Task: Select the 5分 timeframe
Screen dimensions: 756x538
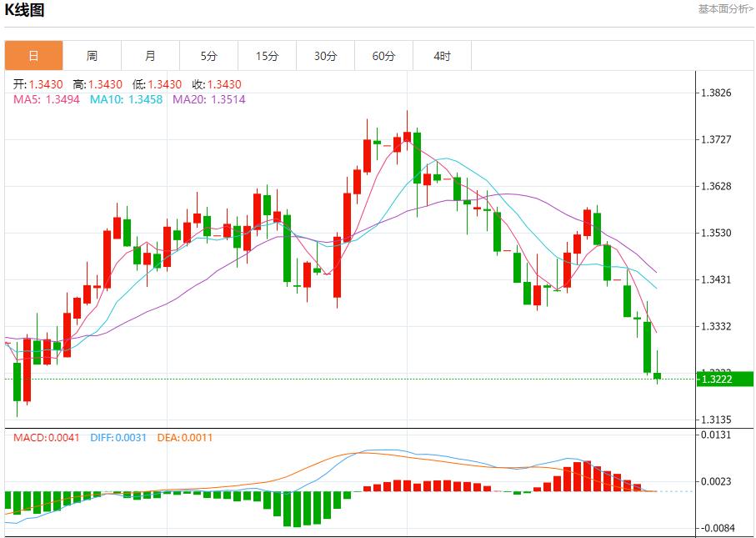Action: coord(208,56)
